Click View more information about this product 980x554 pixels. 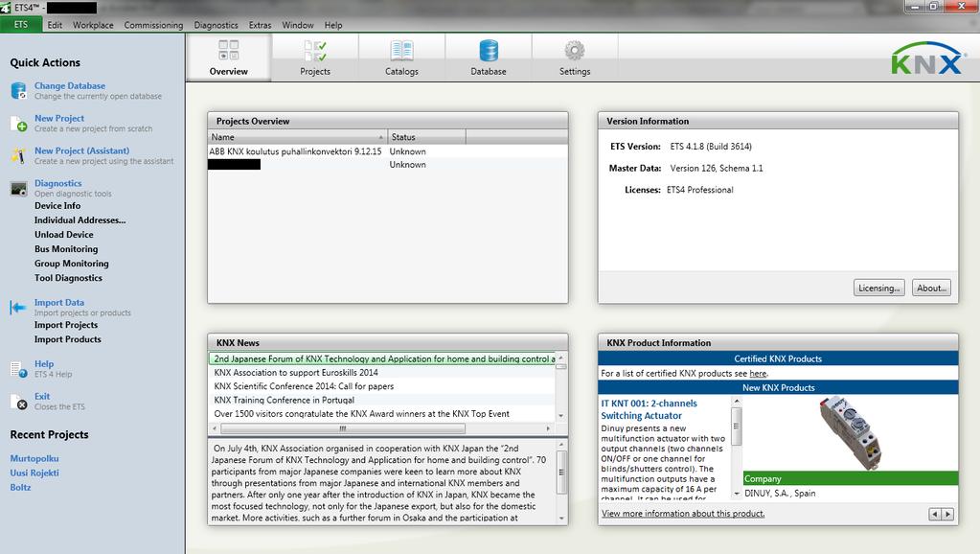[682, 514]
